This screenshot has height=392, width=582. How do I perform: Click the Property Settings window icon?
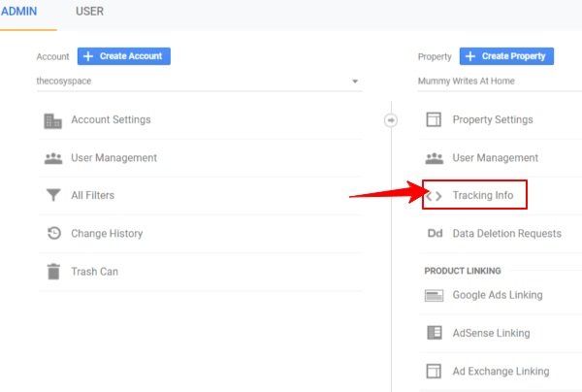coord(435,120)
